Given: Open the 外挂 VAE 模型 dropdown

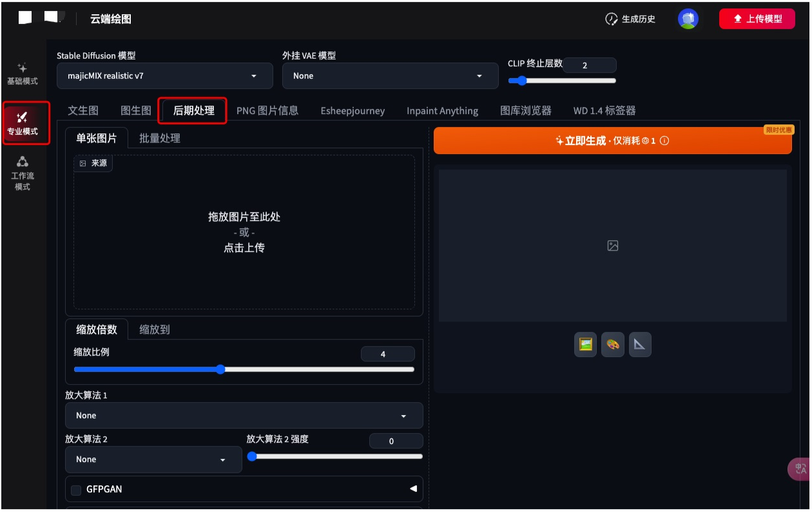Looking at the screenshot, I should click(390, 76).
